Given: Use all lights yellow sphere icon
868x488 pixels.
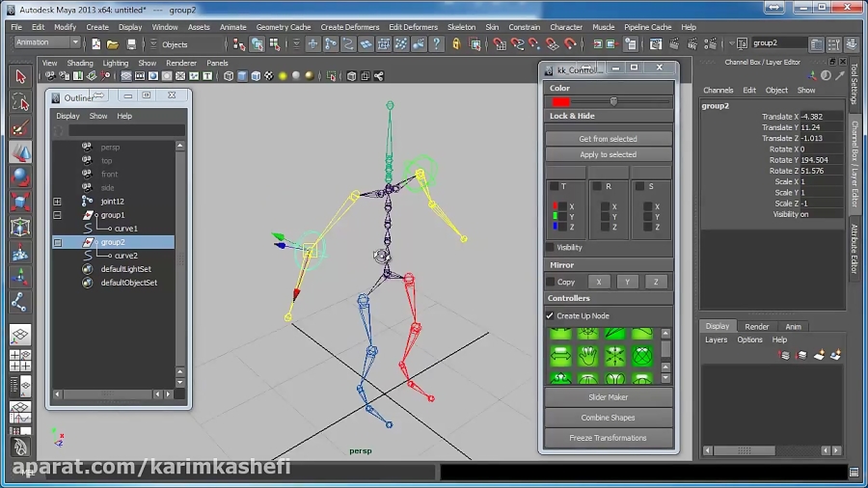Looking at the screenshot, I should tap(283, 76).
